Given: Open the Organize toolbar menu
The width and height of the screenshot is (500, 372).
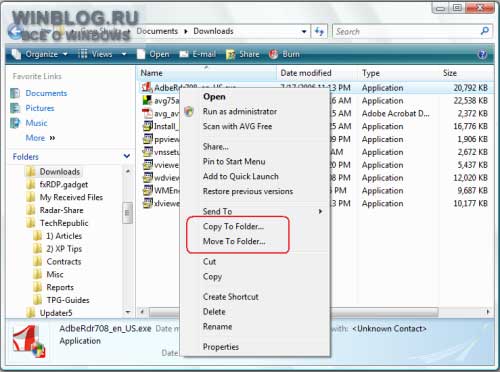Looking at the screenshot, I should point(39,54).
